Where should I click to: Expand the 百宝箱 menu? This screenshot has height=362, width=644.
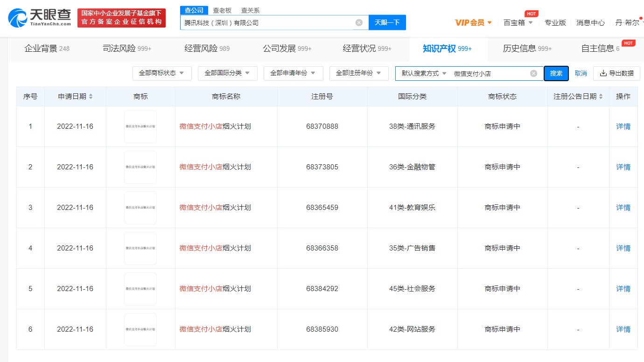[x=518, y=22]
